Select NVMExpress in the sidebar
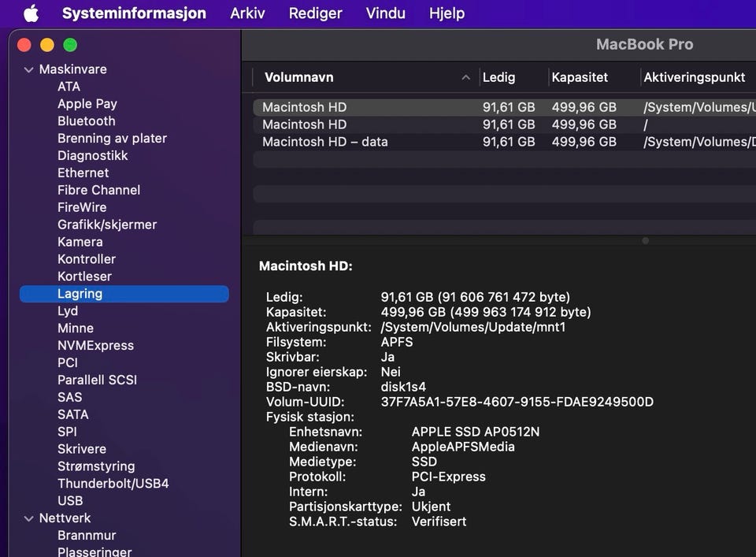756x557 pixels. coord(95,345)
